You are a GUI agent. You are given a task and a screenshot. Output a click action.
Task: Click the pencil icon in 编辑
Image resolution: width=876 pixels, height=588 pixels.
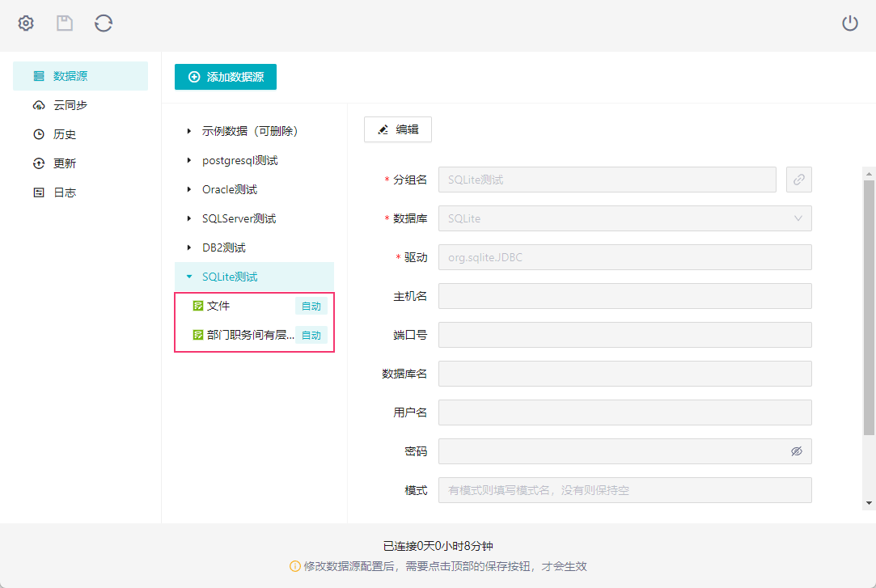(383, 129)
